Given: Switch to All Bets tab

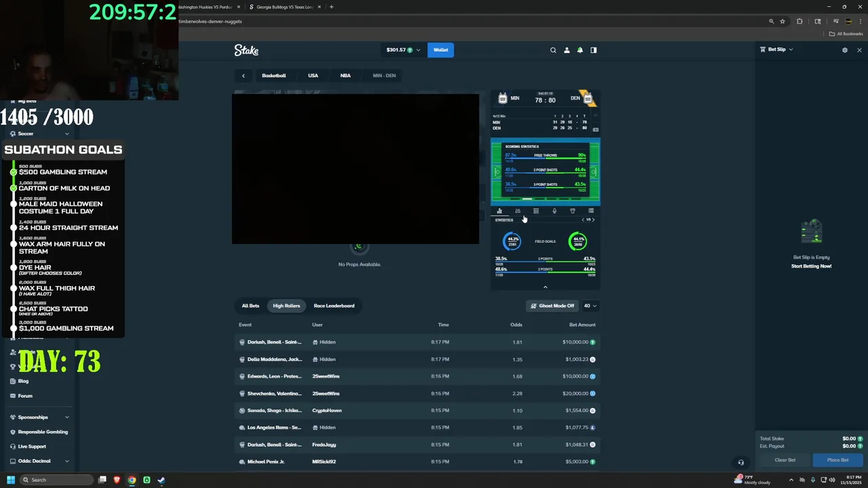Looking at the screenshot, I should pyautogui.click(x=250, y=306).
